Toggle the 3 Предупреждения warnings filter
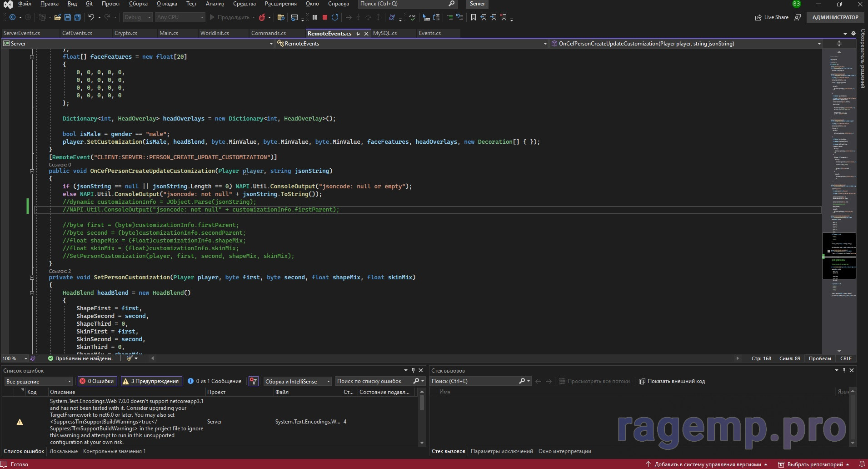Viewport: 868px width, 469px height. 151,381
